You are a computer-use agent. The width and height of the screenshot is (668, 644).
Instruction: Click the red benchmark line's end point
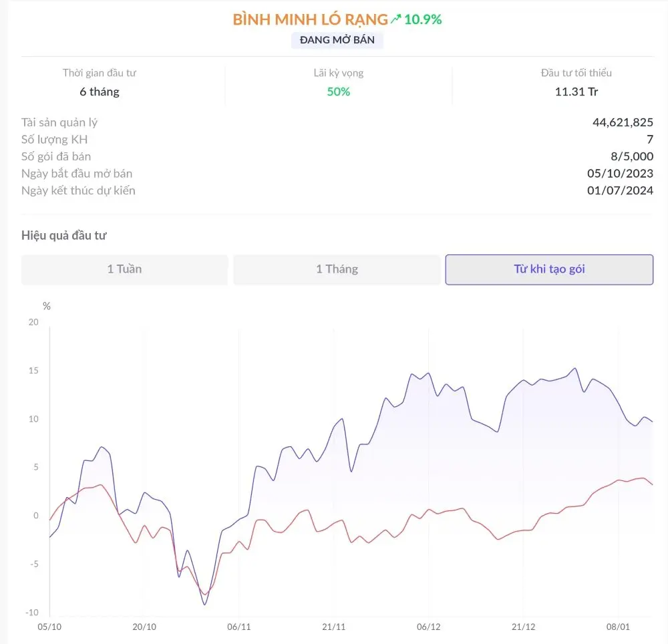point(652,484)
